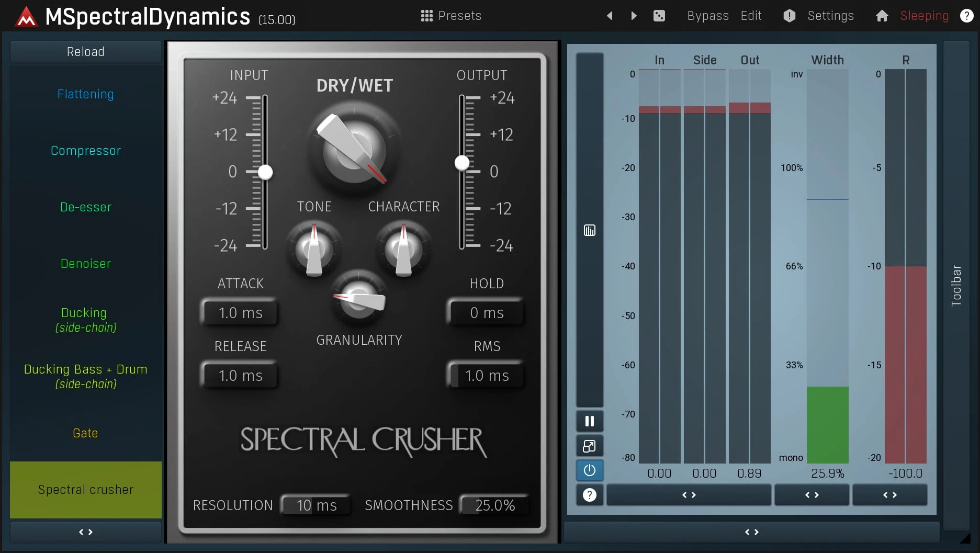Expand the arrows below In/Side/Out meters
Viewport: 980px width, 553px height.
(689, 495)
